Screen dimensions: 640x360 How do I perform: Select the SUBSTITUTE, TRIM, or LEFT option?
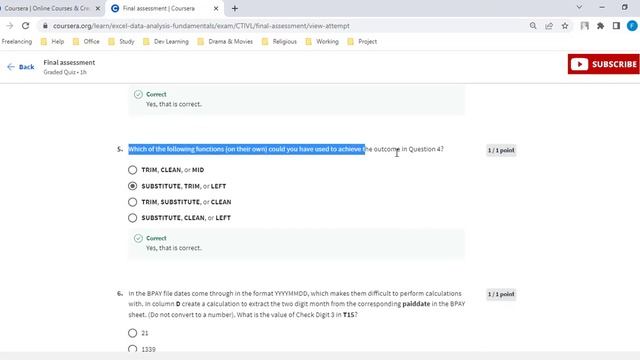coord(132,186)
